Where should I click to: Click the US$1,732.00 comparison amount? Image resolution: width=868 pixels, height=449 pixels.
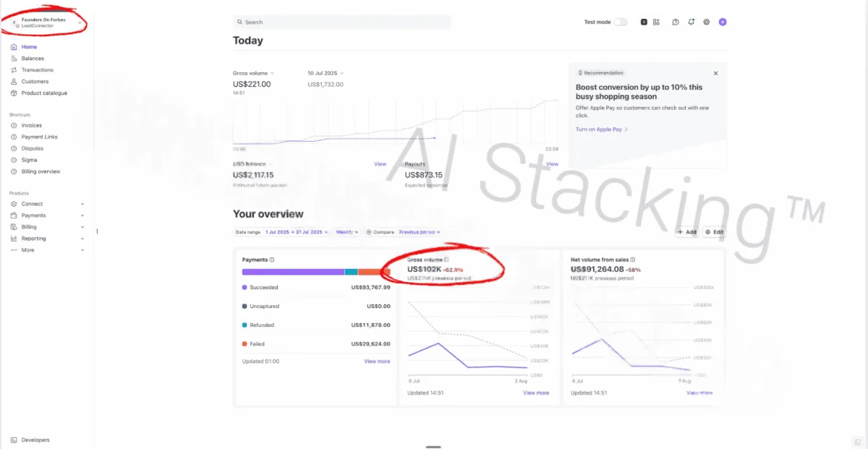click(x=325, y=84)
